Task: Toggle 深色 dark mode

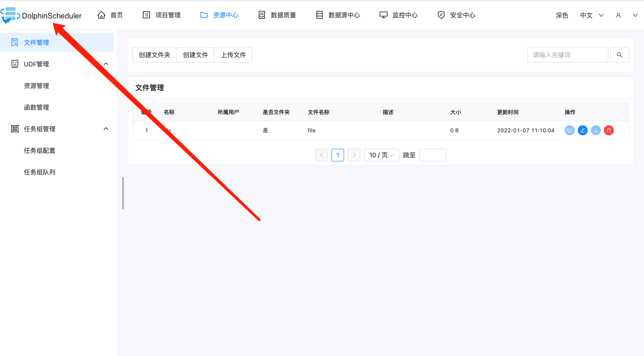Action: pos(562,15)
